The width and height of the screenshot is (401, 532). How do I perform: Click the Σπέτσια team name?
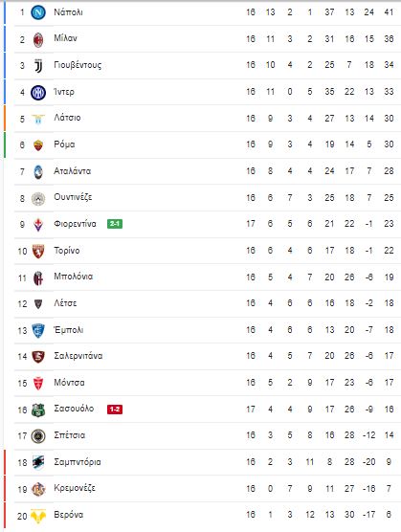pyautogui.click(x=69, y=435)
